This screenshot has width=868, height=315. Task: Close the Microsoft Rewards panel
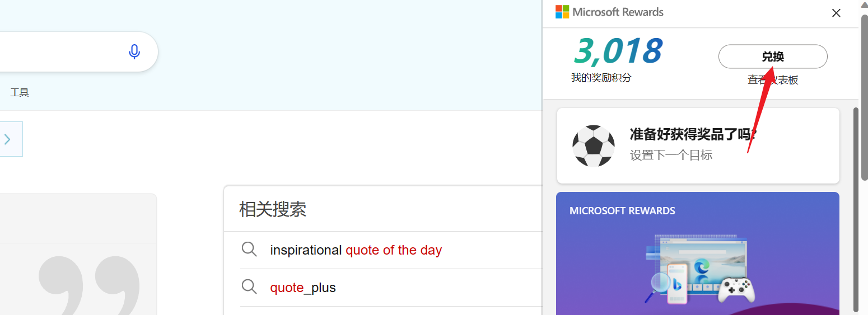coord(836,13)
